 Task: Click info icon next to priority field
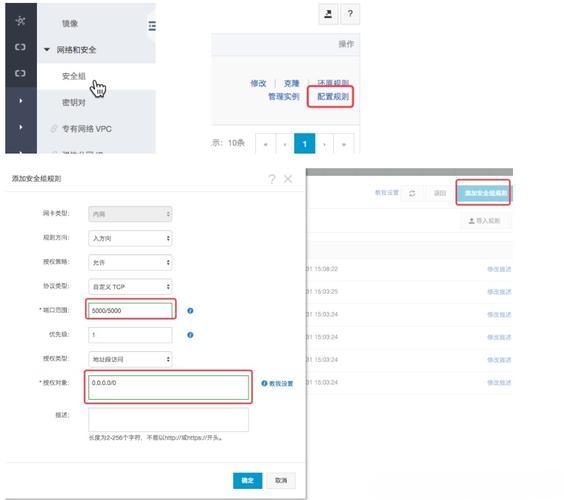click(x=190, y=335)
